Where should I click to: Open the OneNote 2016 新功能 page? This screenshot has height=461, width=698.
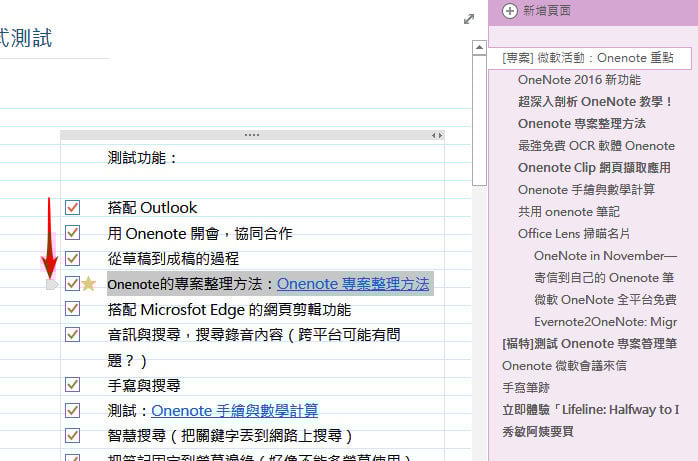(579, 80)
